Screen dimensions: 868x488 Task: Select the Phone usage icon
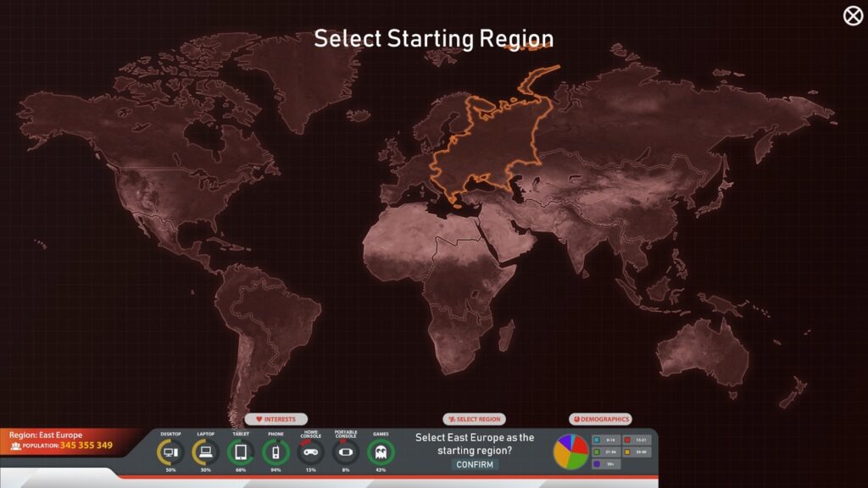(x=275, y=452)
